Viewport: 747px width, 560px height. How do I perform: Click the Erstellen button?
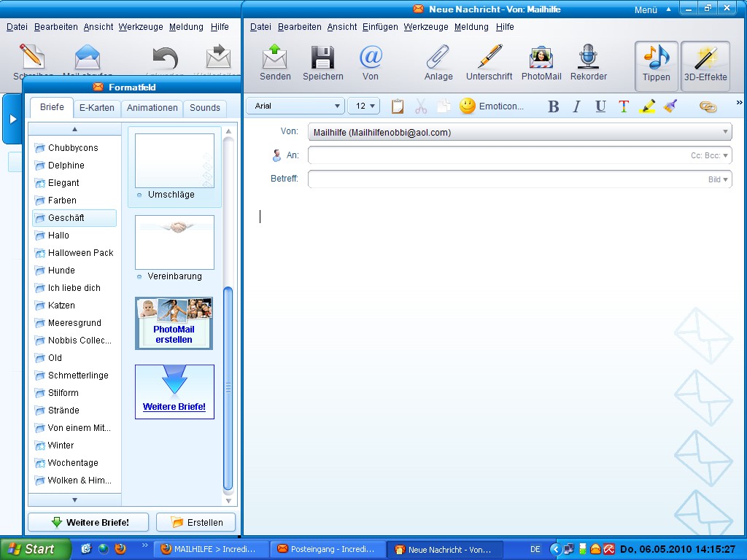[196, 522]
